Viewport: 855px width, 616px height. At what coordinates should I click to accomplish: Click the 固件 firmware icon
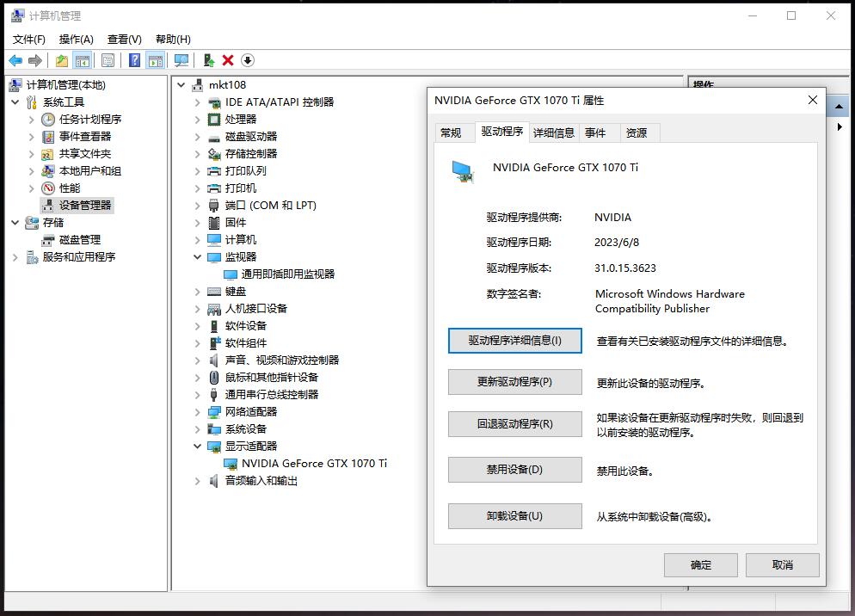[214, 223]
